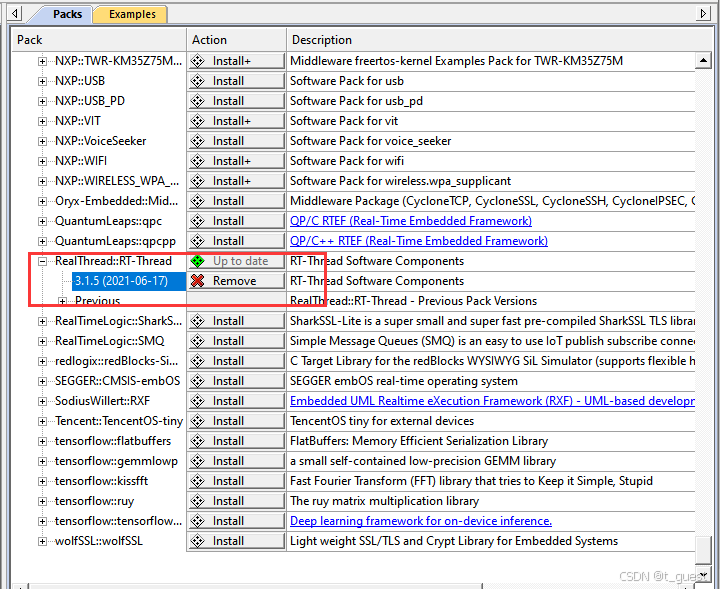Click 'The ruy matrix multiplication library' description
This screenshot has width=720, height=589.
tap(384, 501)
